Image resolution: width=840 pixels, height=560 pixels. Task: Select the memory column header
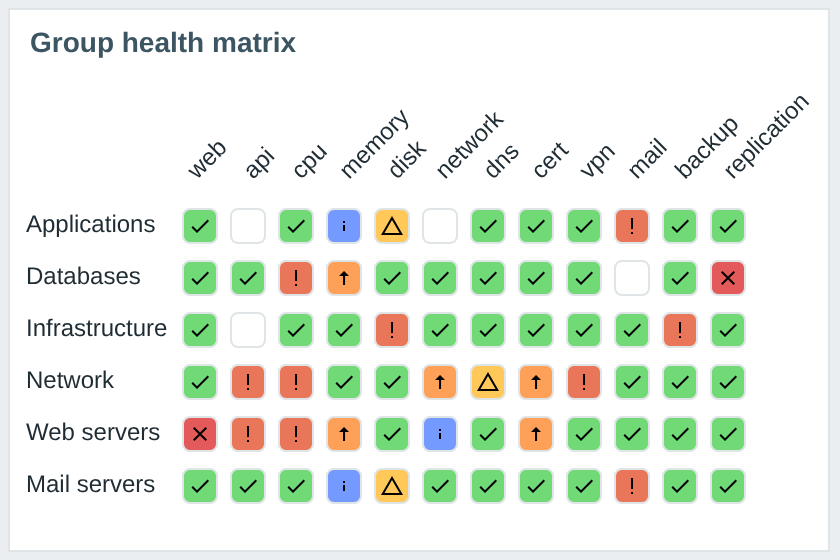pyautogui.click(x=375, y=143)
